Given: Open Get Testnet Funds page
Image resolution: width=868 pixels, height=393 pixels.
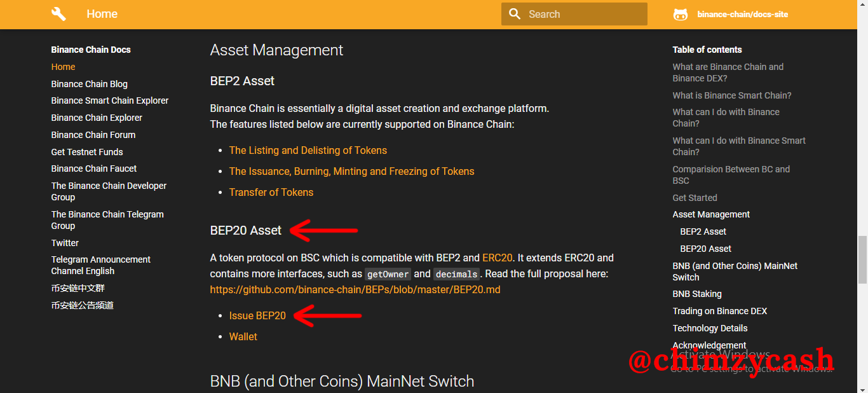Looking at the screenshot, I should point(87,152).
